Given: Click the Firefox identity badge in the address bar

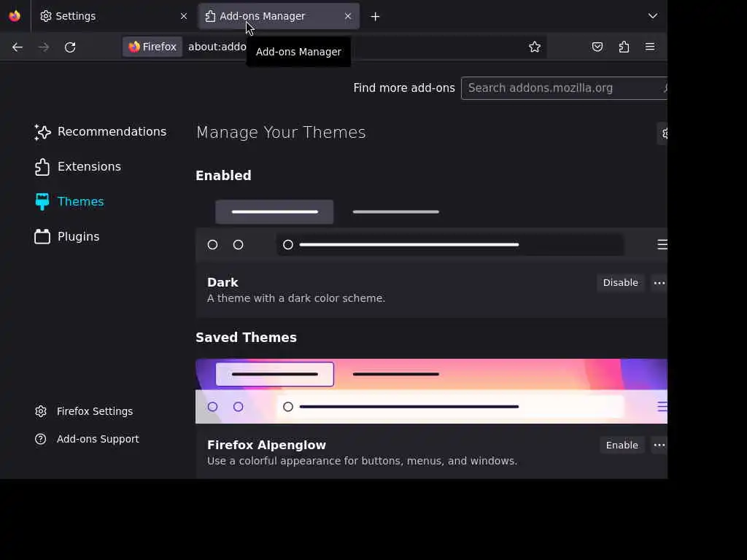Looking at the screenshot, I should coord(152,47).
